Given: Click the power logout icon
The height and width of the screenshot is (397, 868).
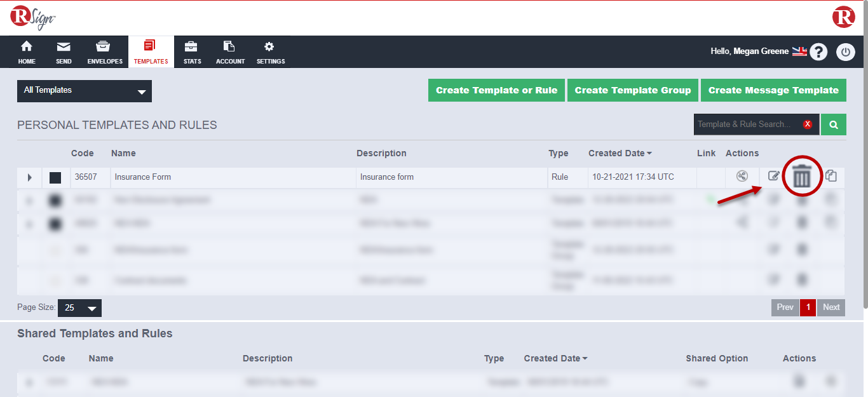Looking at the screenshot, I should [x=845, y=52].
